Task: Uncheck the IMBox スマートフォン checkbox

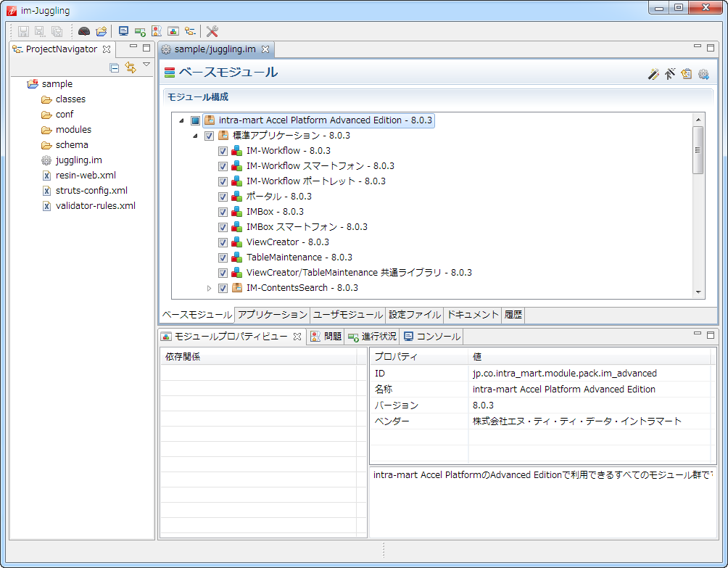Action: [x=223, y=228]
